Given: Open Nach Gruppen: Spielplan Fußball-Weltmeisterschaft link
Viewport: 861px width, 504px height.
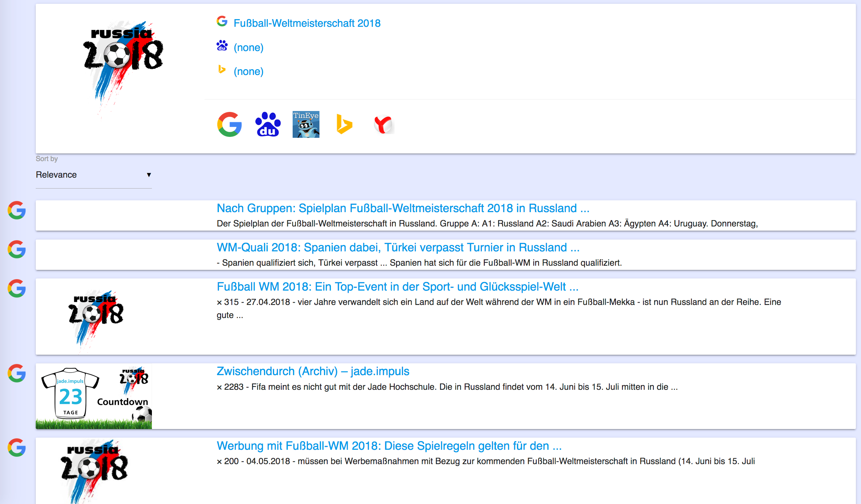Looking at the screenshot, I should [403, 208].
